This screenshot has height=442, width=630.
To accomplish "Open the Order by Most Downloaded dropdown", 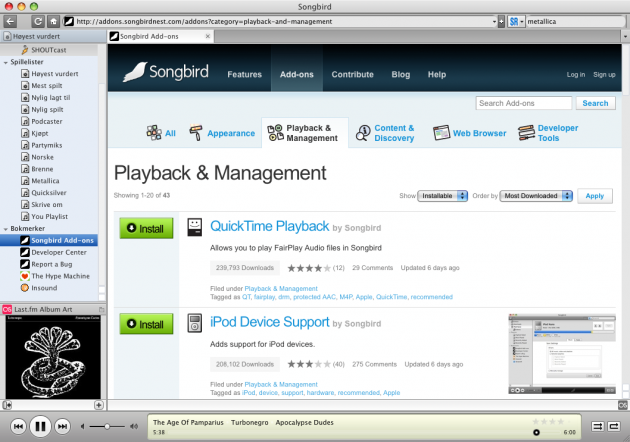I will [x=536, y=196].
